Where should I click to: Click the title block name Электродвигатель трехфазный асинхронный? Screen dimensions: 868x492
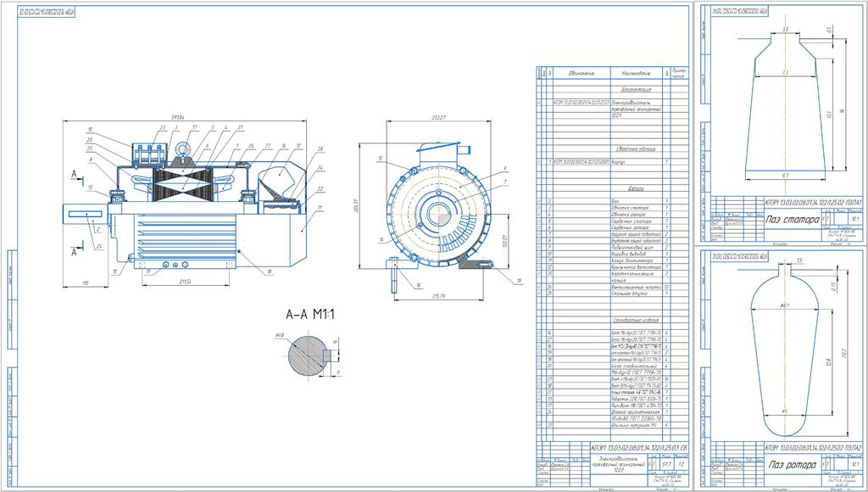(x=619, y=461)
